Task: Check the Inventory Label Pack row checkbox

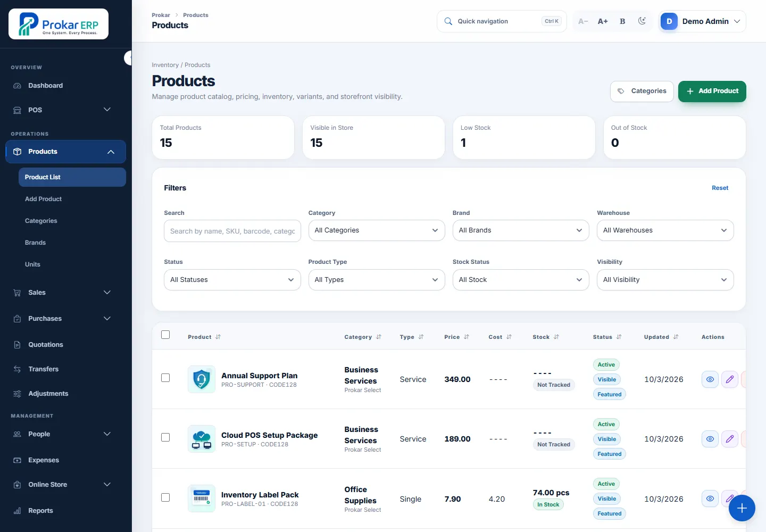Action: point(165,497)
